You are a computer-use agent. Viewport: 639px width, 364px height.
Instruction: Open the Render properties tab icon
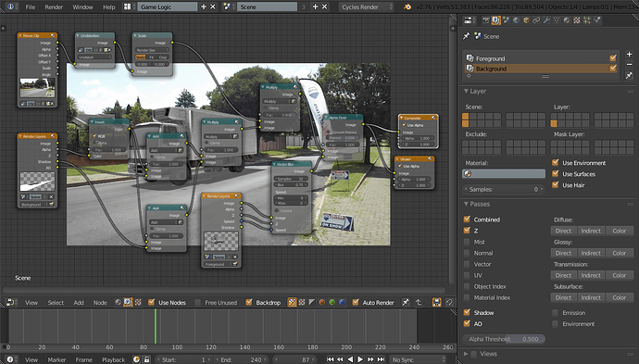click(x=486, y=20)
